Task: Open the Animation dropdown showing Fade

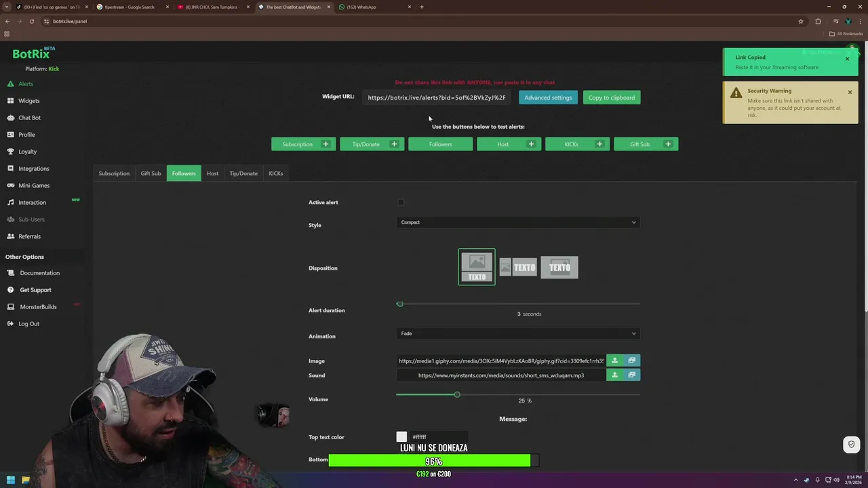Action: (x=518, y=333)
